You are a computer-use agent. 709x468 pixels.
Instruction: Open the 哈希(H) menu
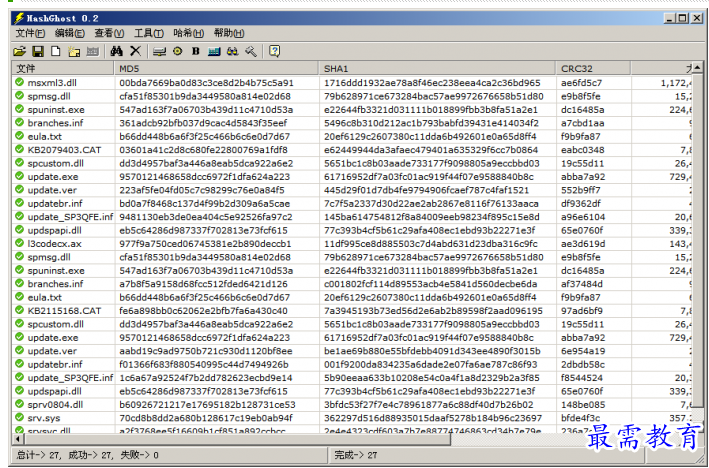point(189,33)
